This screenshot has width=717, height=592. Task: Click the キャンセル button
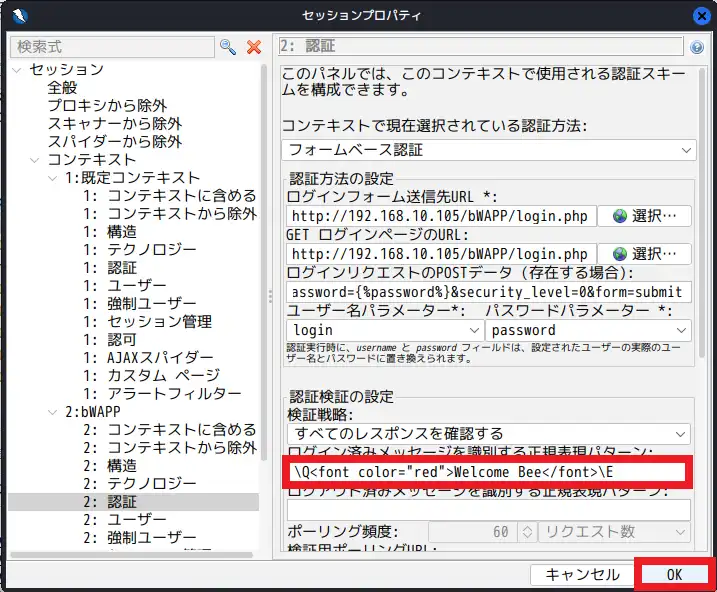583,575
